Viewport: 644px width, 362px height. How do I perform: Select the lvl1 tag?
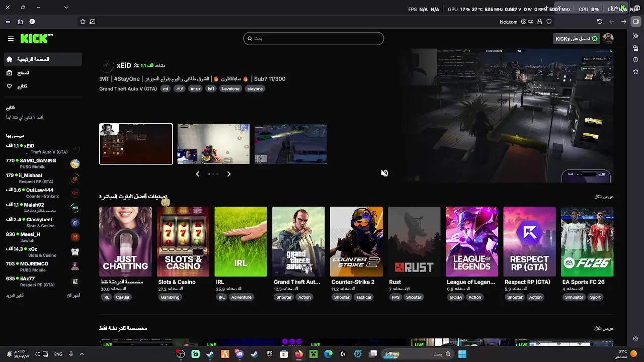[211, 88]
